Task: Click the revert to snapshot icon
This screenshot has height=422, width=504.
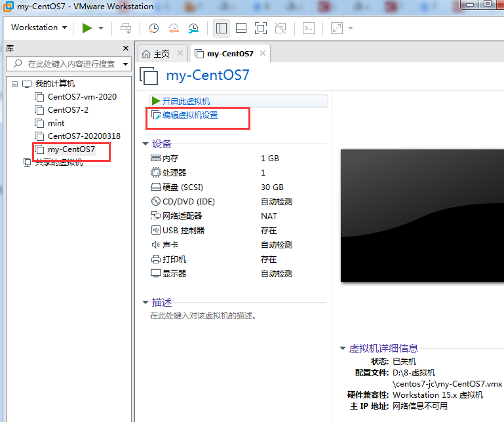Action: click(174, 28)
